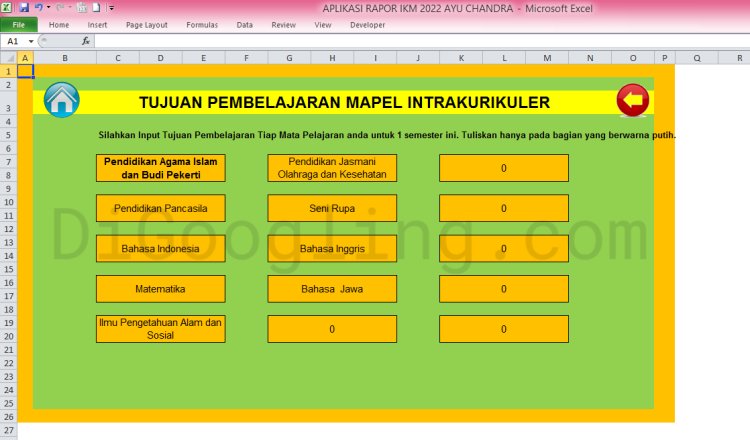The height and width of the screenshot is (440, 750).
Task: Open the File tab
Action: pyautogui.click(x=19, y=24)
